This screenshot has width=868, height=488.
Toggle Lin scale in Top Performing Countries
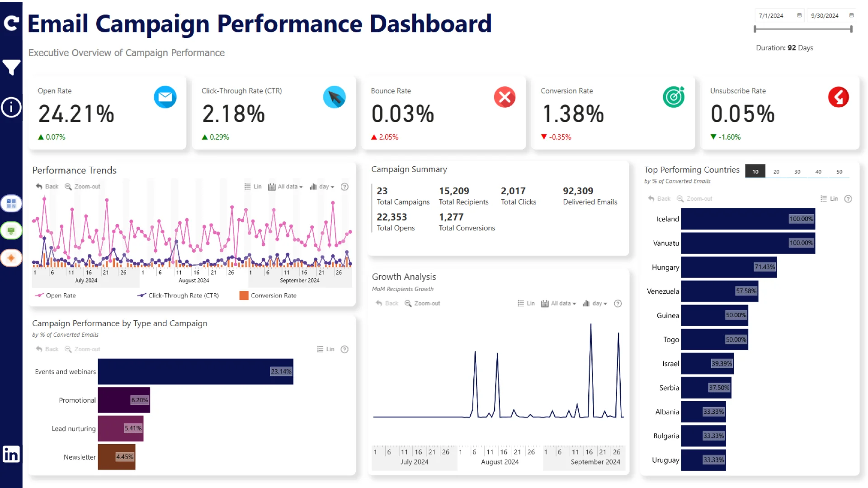point(830,199)
